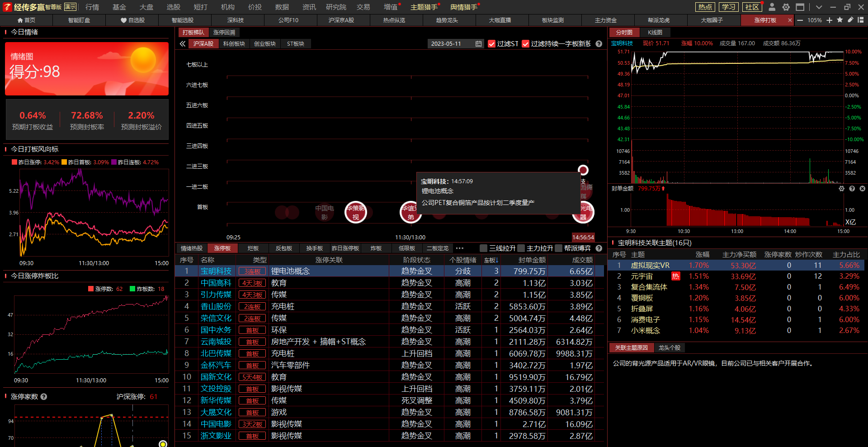Screen dimensions: 868x447
Task: Open help icon beside 帮派博弈
Action: (599, 248)
